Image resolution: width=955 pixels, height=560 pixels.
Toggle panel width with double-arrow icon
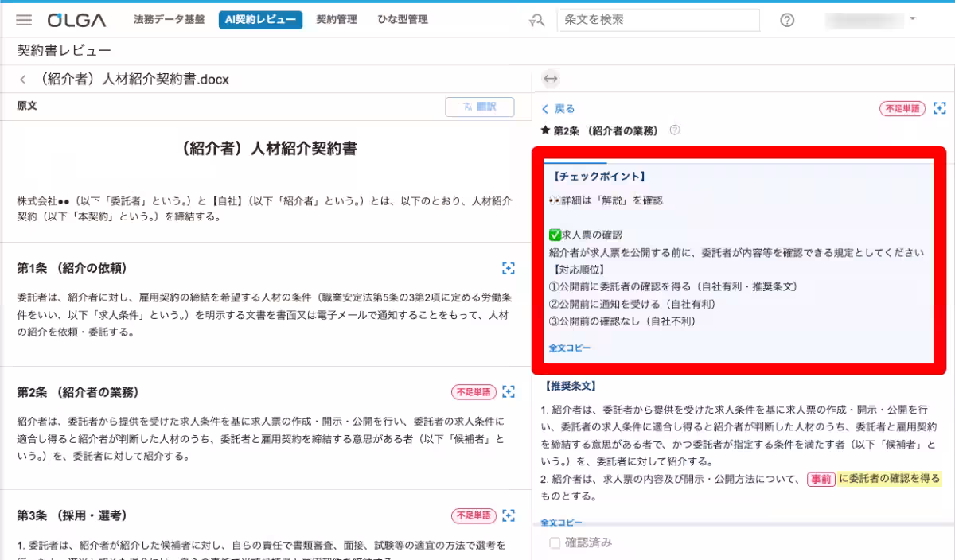(550, 79)
